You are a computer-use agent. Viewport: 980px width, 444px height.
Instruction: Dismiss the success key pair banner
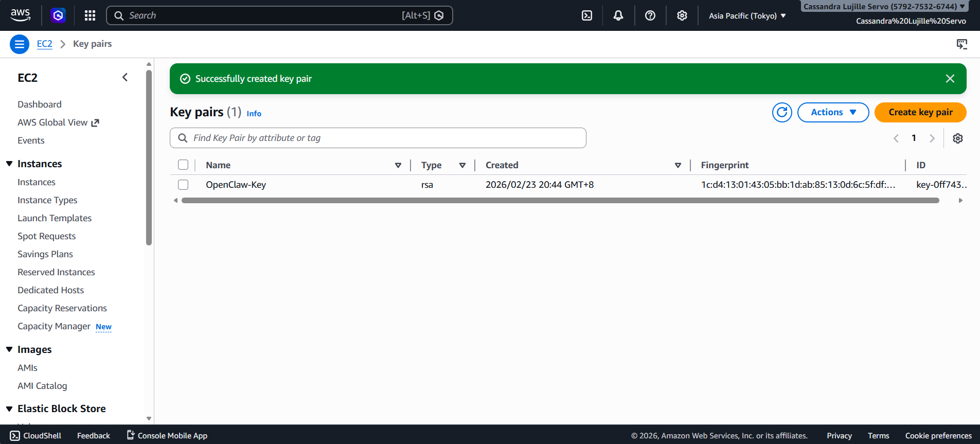[x=950, y=79]
